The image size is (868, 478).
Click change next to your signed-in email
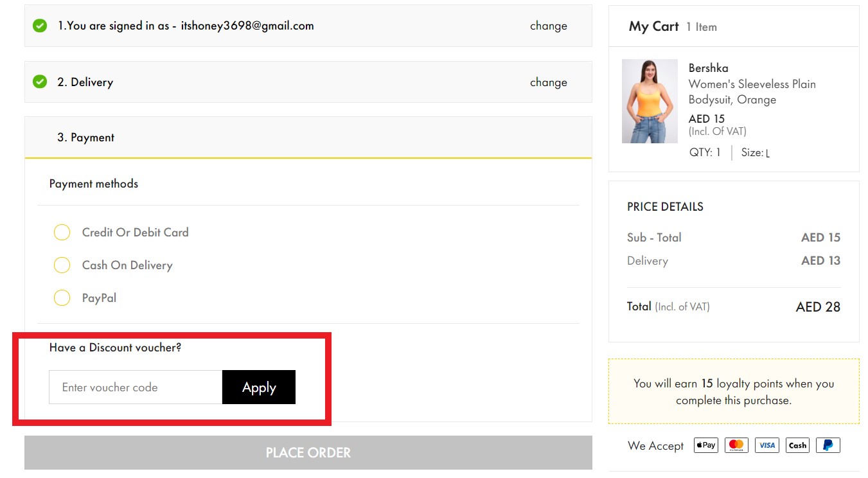tap(548, 26)
